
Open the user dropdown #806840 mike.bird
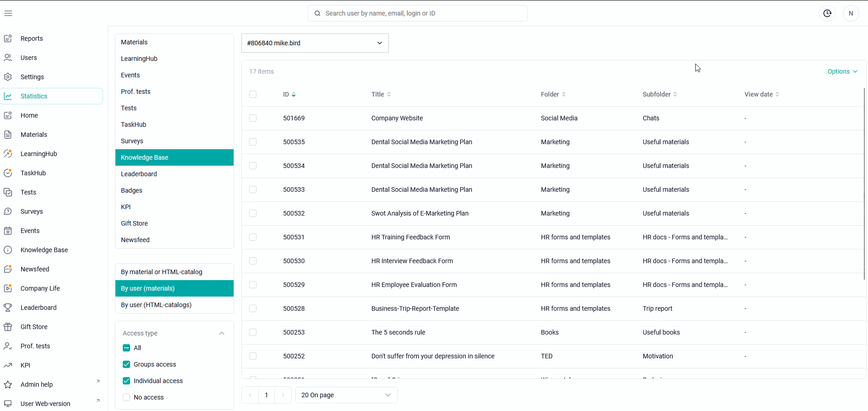pyautogui.click(x=315, y=43)
